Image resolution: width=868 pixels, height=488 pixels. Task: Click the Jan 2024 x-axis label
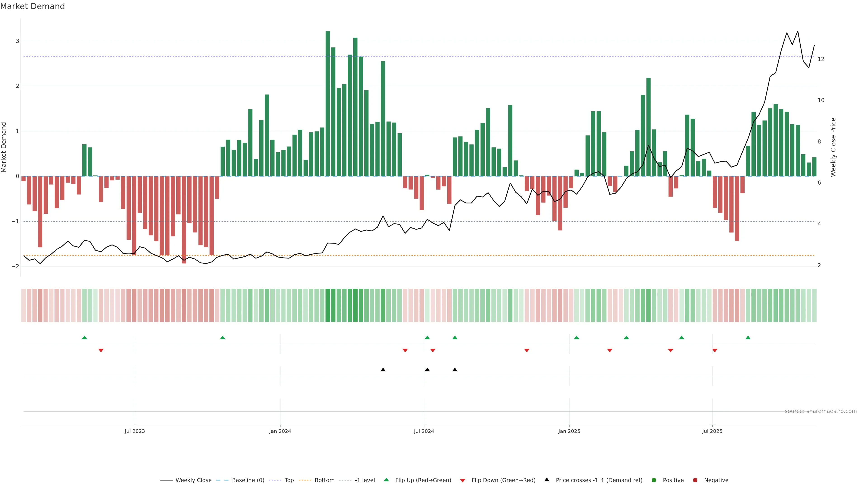tap(280, 431)
